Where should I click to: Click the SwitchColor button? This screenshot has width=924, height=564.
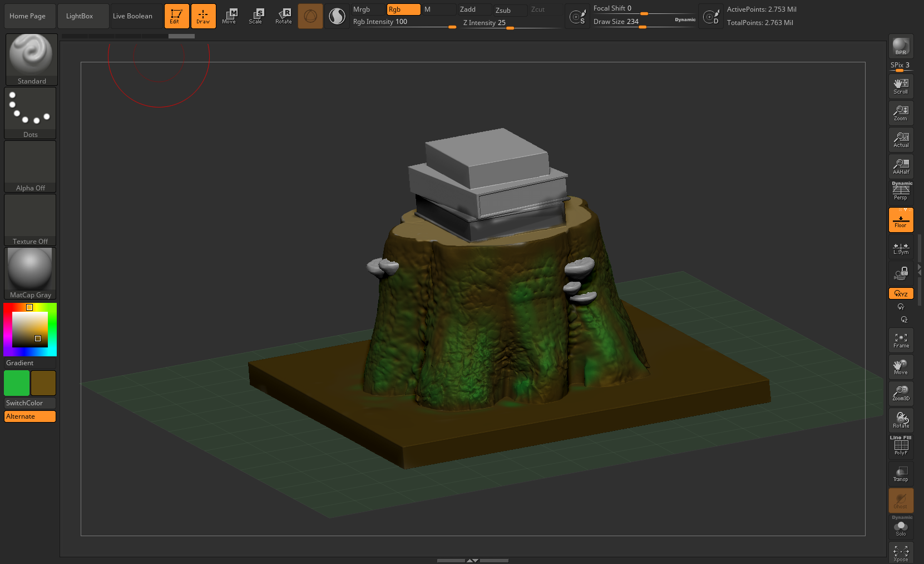pyautogui.click(x=30, y=403)
